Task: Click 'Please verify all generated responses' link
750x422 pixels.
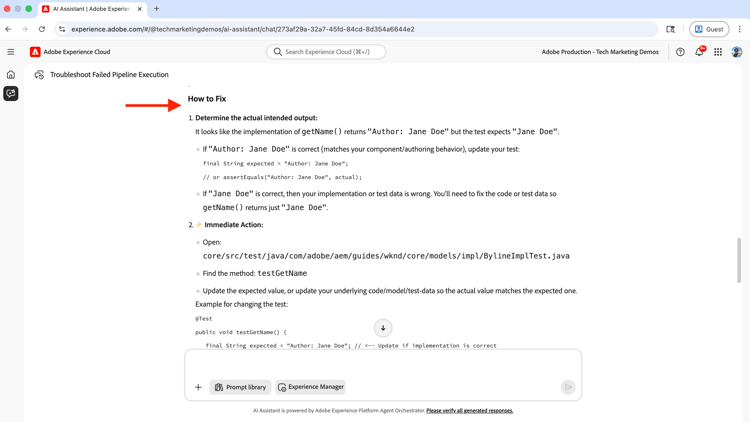Action: (469, 411)
